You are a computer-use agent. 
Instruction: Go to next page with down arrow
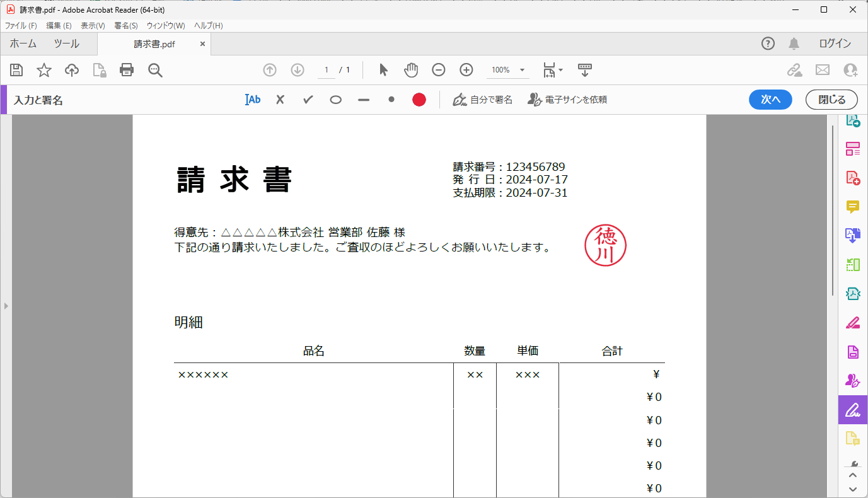coord(298,70)
